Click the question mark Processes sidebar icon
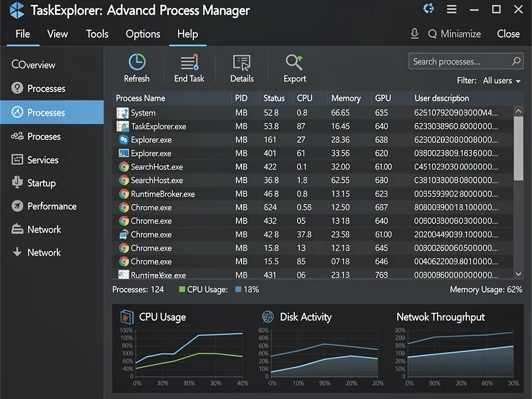The height and width of the screenshot is (399, 532). (x=17, y=88)
